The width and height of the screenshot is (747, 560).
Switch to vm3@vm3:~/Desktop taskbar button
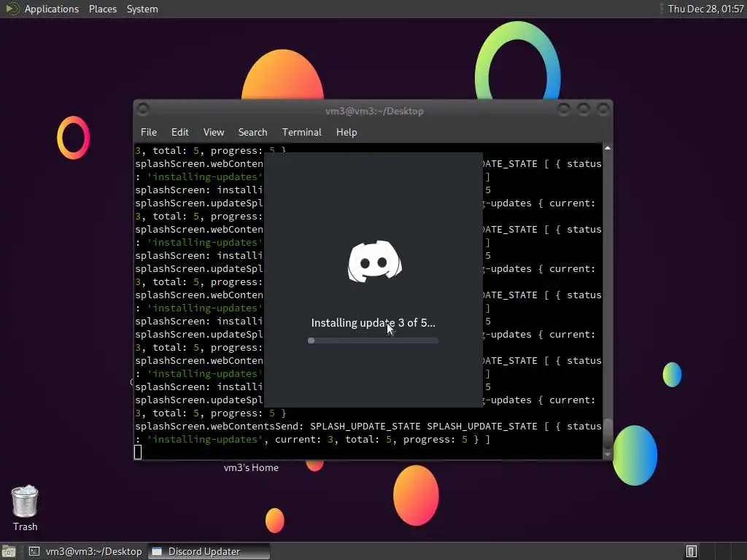[86, 551]
